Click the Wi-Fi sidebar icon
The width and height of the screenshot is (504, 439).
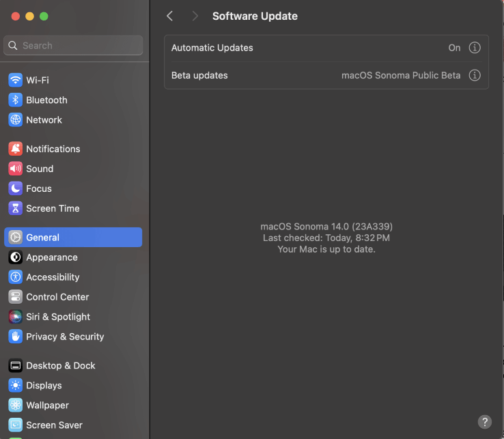(x=16, y=80)
